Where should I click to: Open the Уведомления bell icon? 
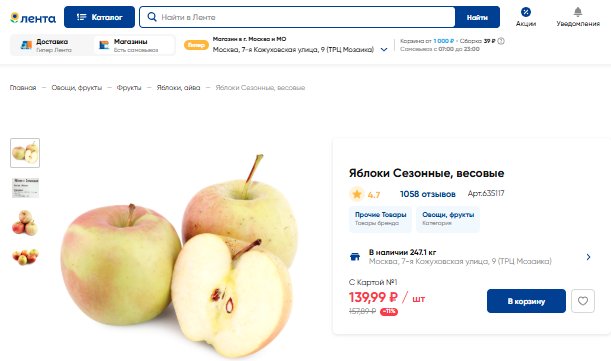pos(578,12)
